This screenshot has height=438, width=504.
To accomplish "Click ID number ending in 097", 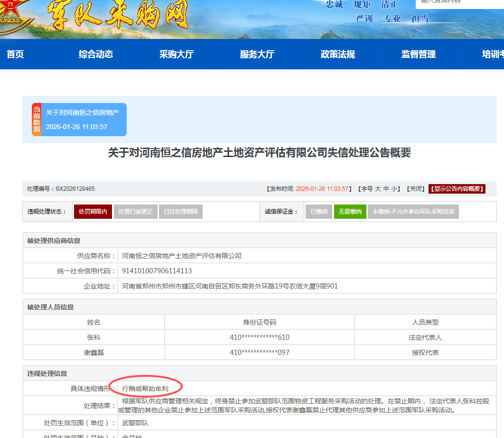I will tap(260, 353).
